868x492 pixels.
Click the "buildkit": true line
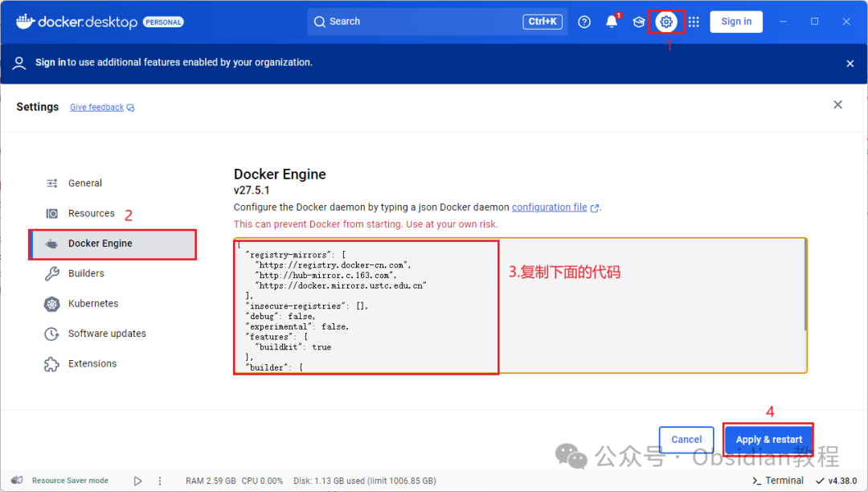[293, 347]
